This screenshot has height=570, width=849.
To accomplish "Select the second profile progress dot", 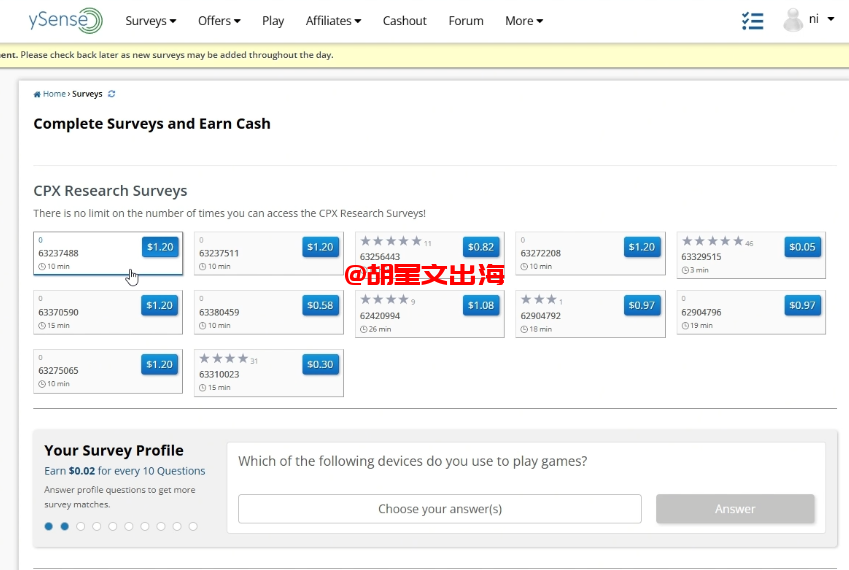I will (x=64, y=526).
